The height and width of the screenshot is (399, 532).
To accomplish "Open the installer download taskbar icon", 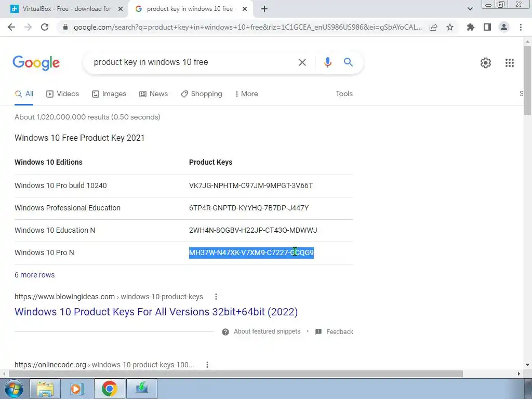I will (141, 389).
